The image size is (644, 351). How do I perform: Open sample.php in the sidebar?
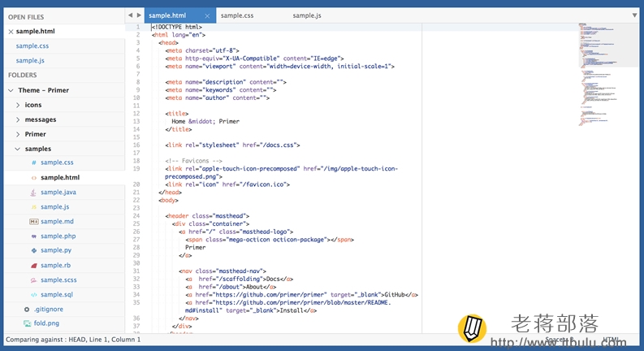(x=58, y=236)
